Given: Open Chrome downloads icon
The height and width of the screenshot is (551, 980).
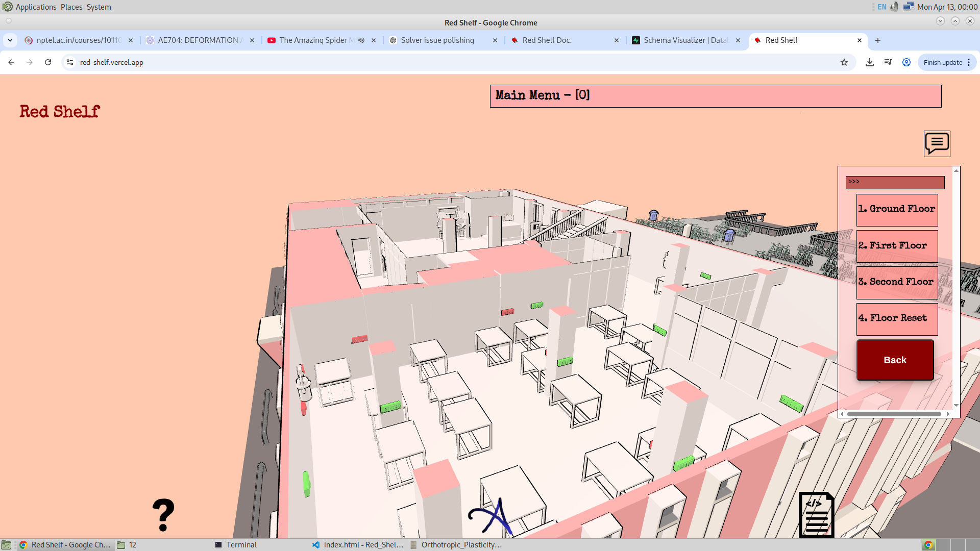Looking at the screenshot, I should pos(870,62).
